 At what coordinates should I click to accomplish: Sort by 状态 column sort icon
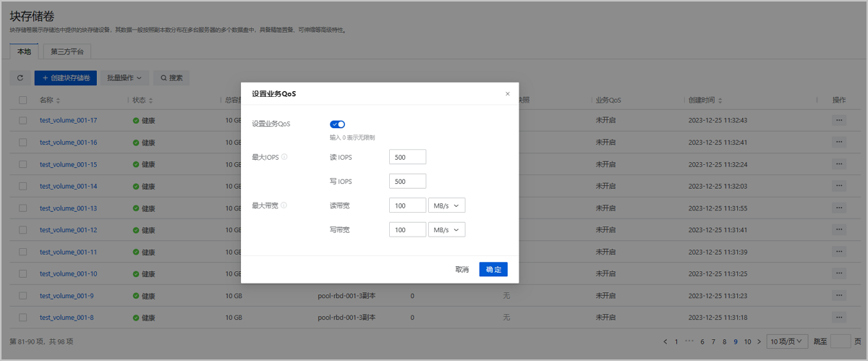(150, 100)
